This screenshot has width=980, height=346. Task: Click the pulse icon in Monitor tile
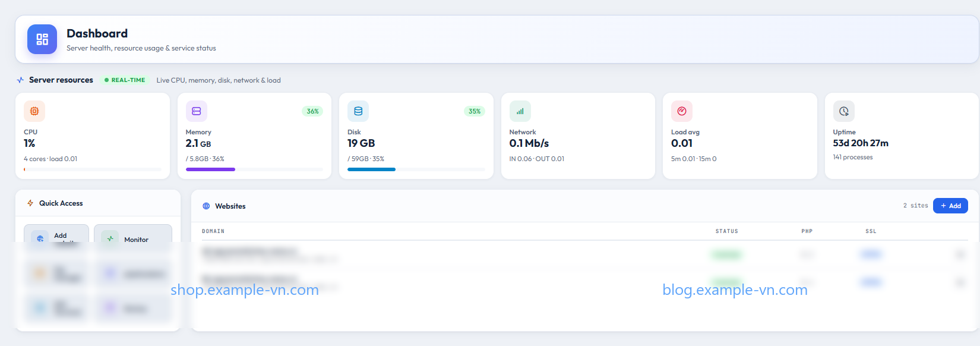(110, 238)
